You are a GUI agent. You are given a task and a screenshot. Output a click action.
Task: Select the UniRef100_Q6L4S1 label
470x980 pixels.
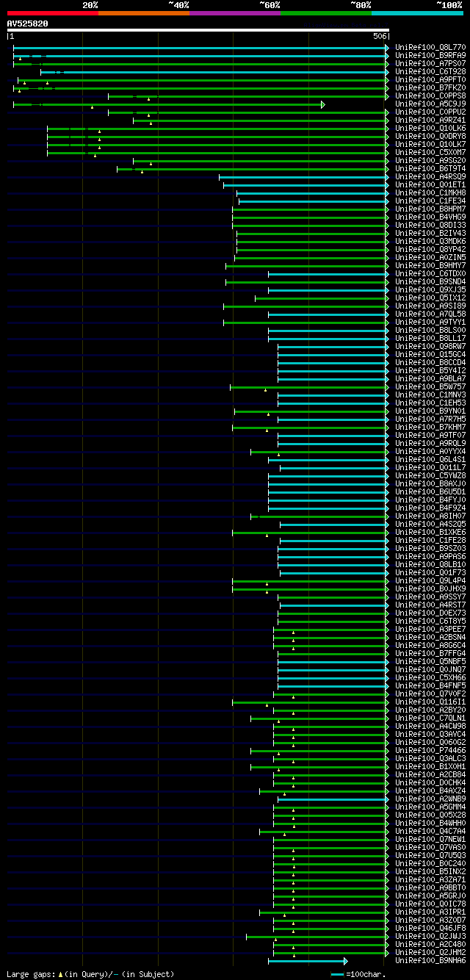[430, 460]
